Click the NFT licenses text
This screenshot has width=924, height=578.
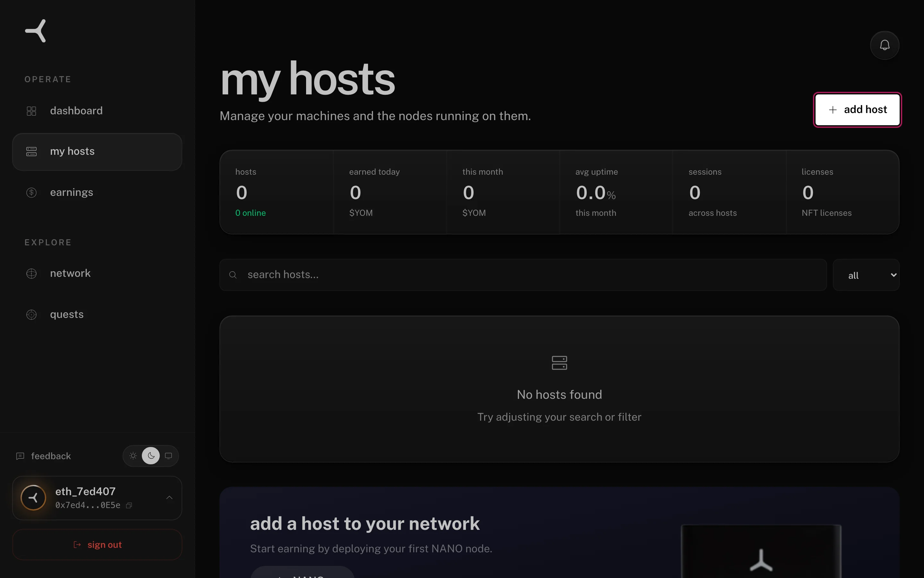coord(827,213)
